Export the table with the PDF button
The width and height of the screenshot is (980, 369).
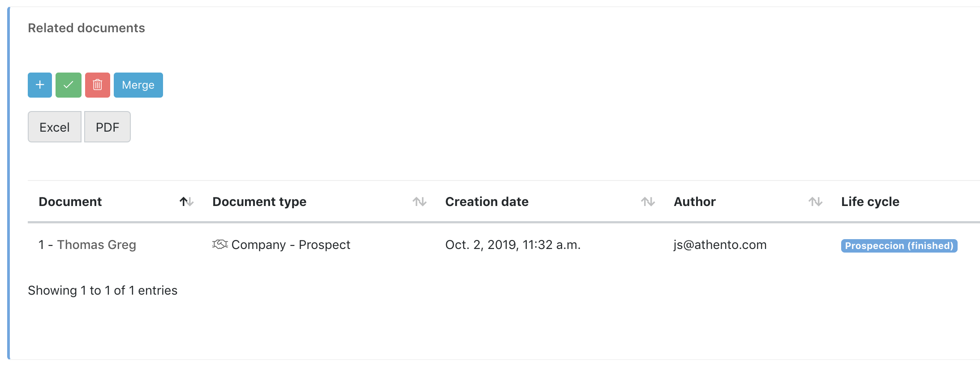point(107,127)
